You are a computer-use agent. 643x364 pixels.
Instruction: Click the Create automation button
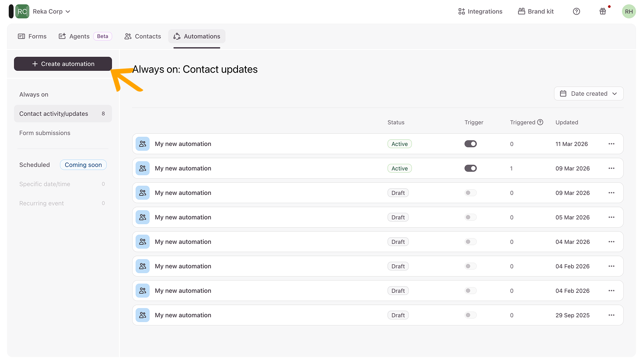pyautogui.click(x=63, y=64)
